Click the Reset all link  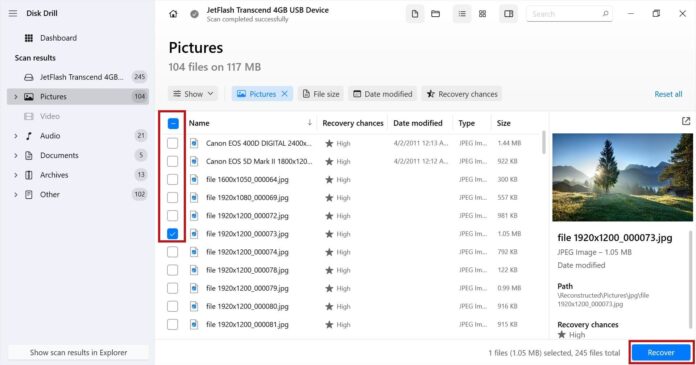[668, 94]
